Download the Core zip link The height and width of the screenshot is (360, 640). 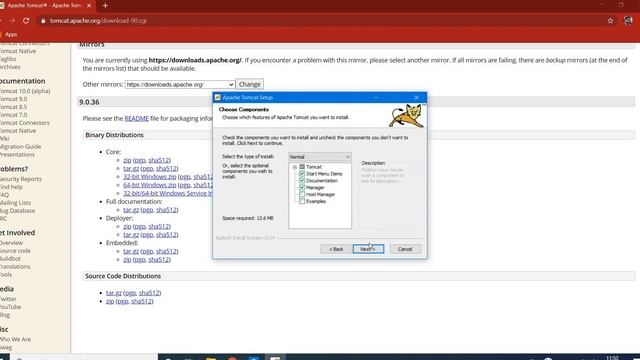pyautogui.click(x=127, y=160)
